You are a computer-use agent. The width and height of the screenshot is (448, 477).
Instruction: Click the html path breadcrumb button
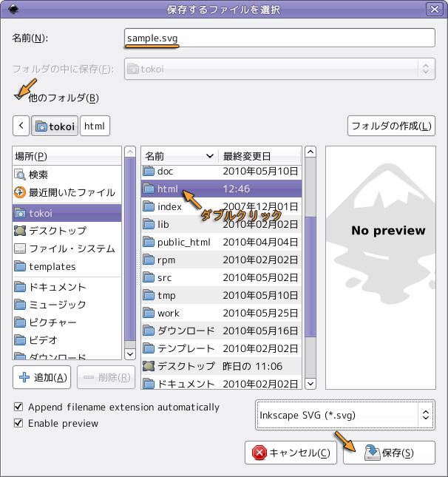pos(95,126)
